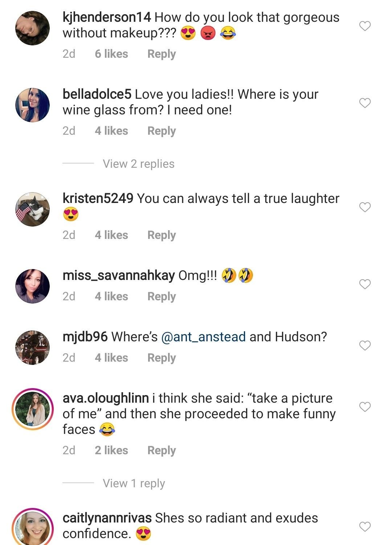Open caitlynannrivas's story ring avatar
This screenshot has width=392, height=545.
pyautogui.click(x=33, y=527)
